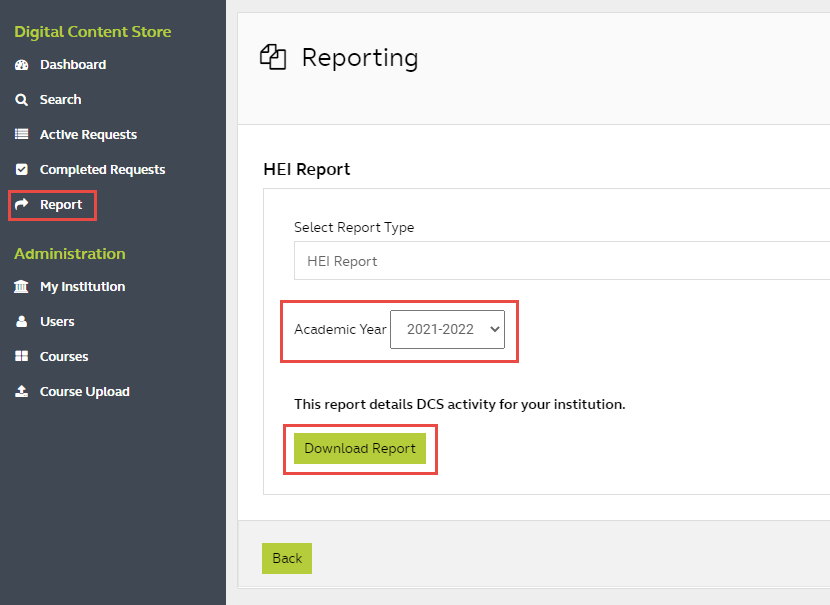Click the My Institution building icon
This screenshot has width=830, height=605.
[21, 287]
